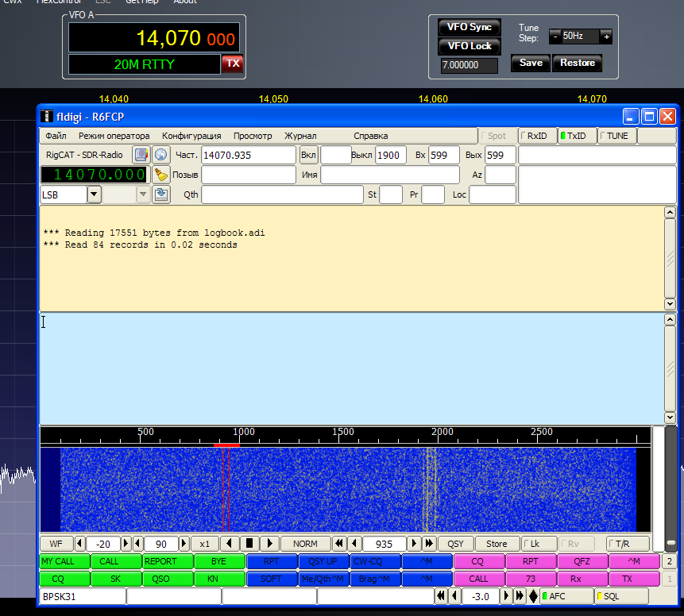684x616 pixels.
Task: Click the logbook icon next to RigCAT
Action: click(x=141, y=155)
